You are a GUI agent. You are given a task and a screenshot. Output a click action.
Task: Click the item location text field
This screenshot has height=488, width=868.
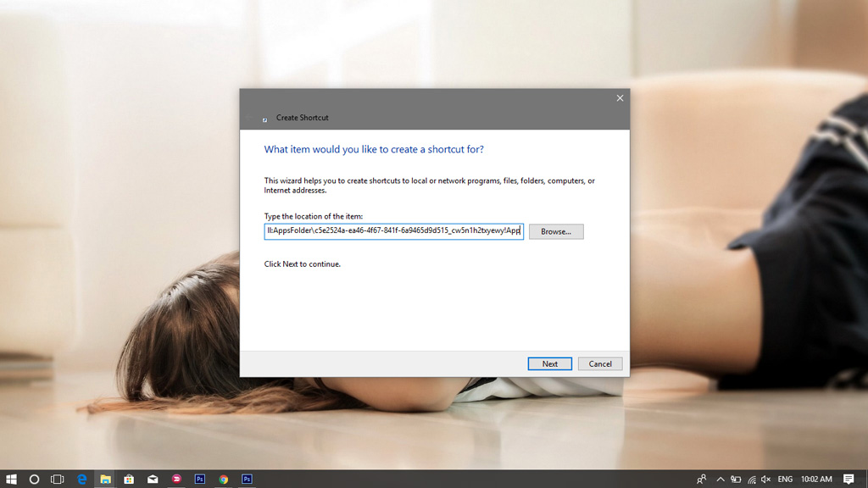(x=393, y=230)
